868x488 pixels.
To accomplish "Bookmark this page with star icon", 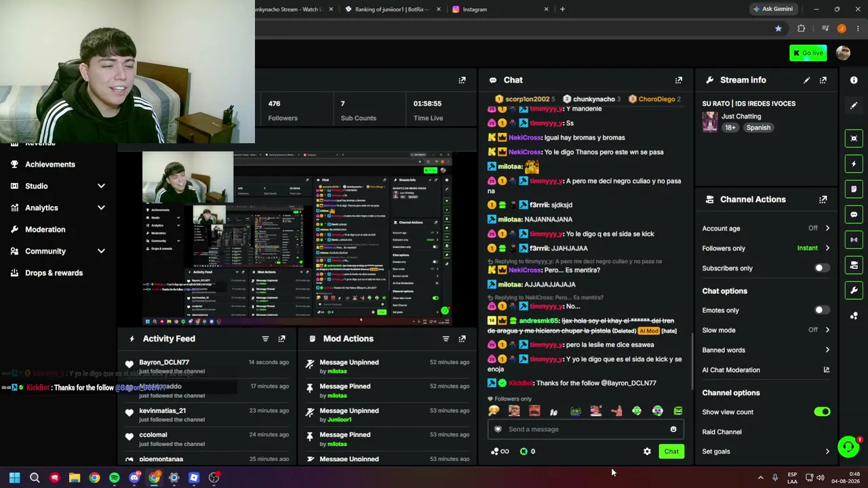I will (778, 28).
